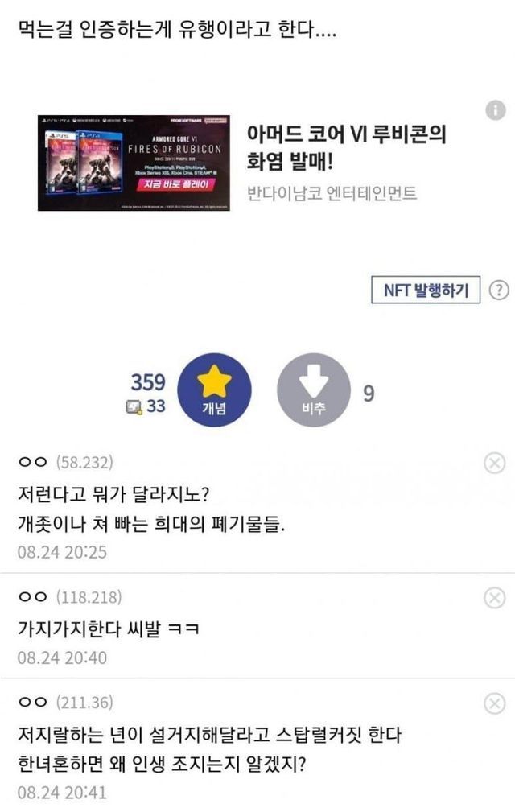The width and height of the screenshot is (515, 812).
Task: Click the 359 recommendation count
Action: [148, 382]
